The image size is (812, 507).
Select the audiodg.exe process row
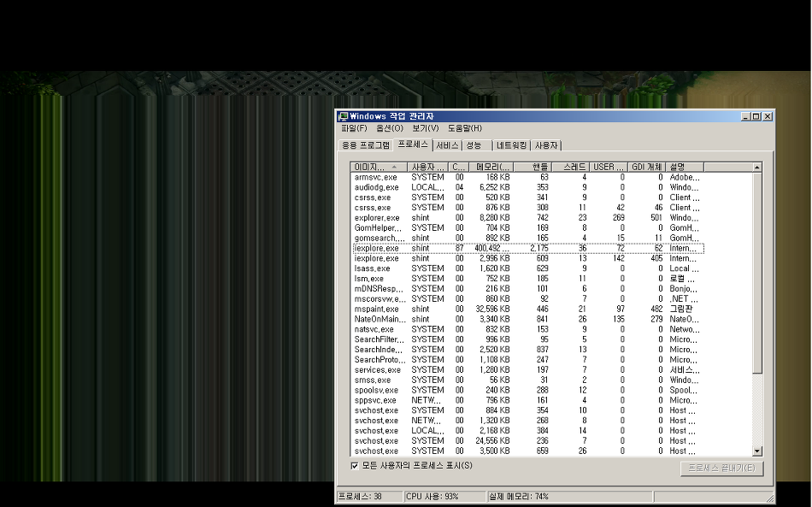pyautogui.click(x=527, y=187)
